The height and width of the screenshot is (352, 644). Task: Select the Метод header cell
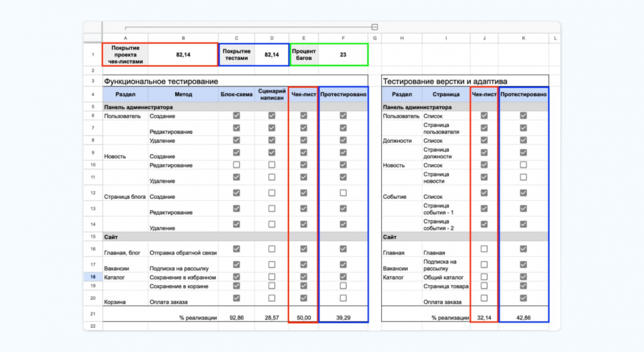183,95
